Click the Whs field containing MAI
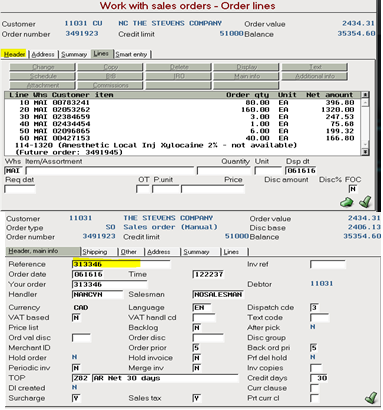Viewport: 383px width, 410px height. [x=13, y=171]
